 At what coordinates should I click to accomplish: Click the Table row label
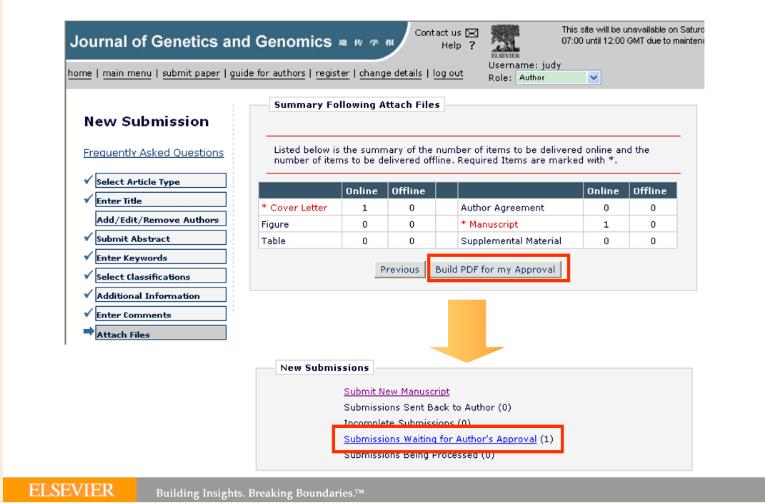pos(273,241)
